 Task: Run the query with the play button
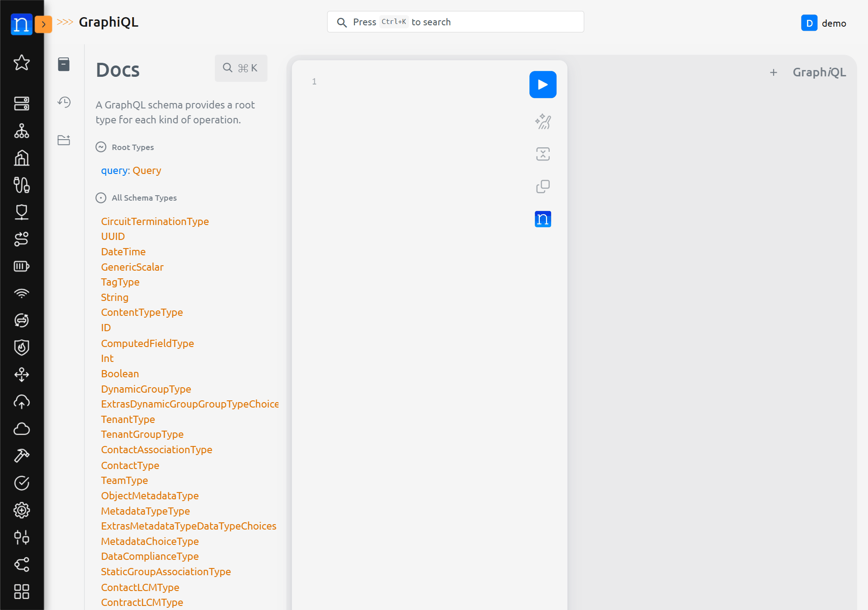[x=542, y=84]
